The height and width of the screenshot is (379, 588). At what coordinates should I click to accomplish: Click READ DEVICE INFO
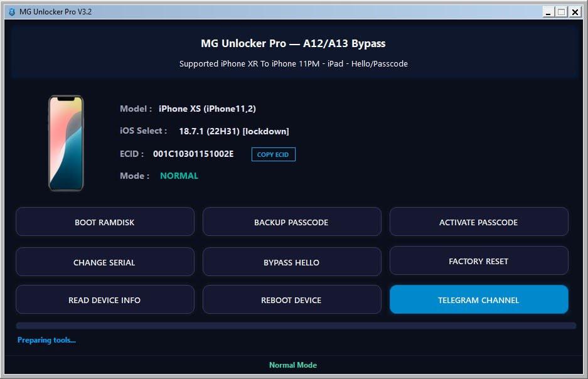pyautogui.click(x=105, y=300)
